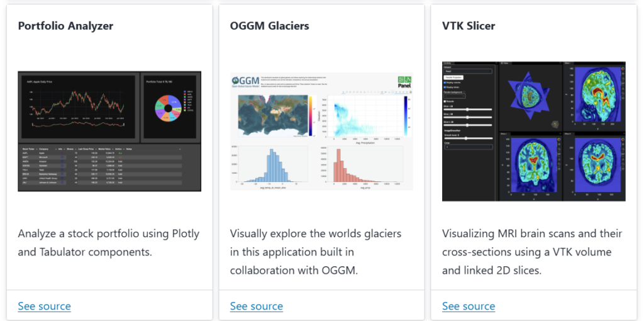Toggle the Display volume checkbox

point(446,82)
